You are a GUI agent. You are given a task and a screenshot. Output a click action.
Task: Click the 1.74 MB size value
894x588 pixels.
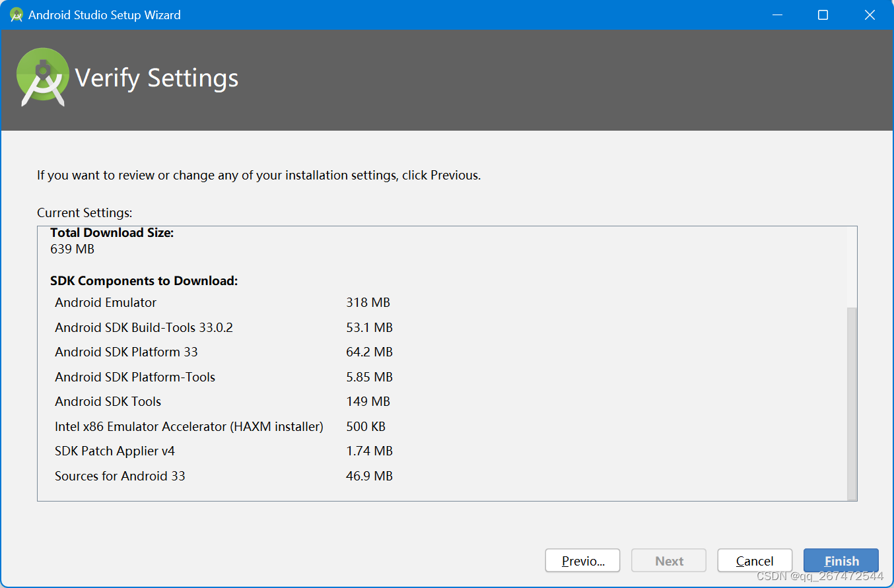coord(369,451)
